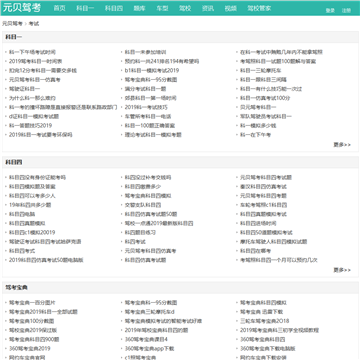Open link 科目一仿真考试100分

pos(265,98)
